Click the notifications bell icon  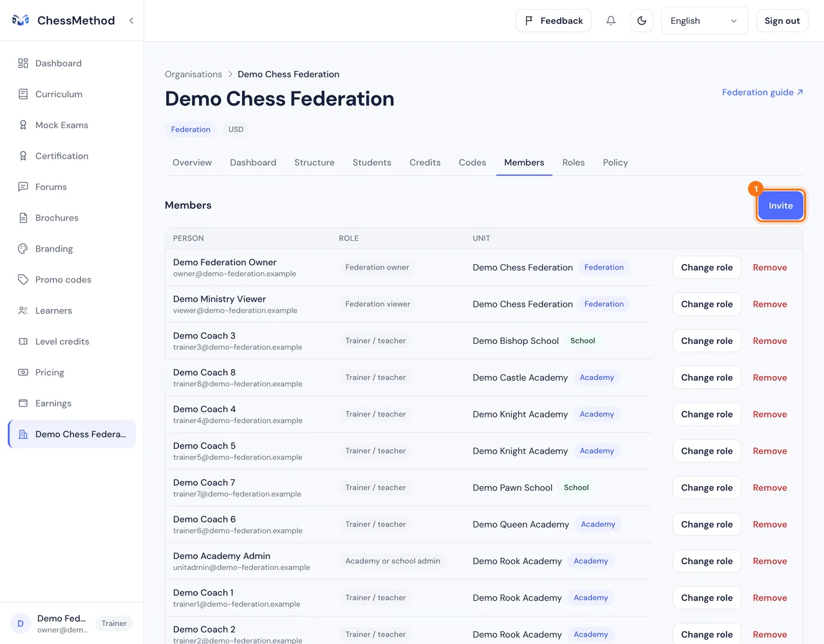coord(611,21)
